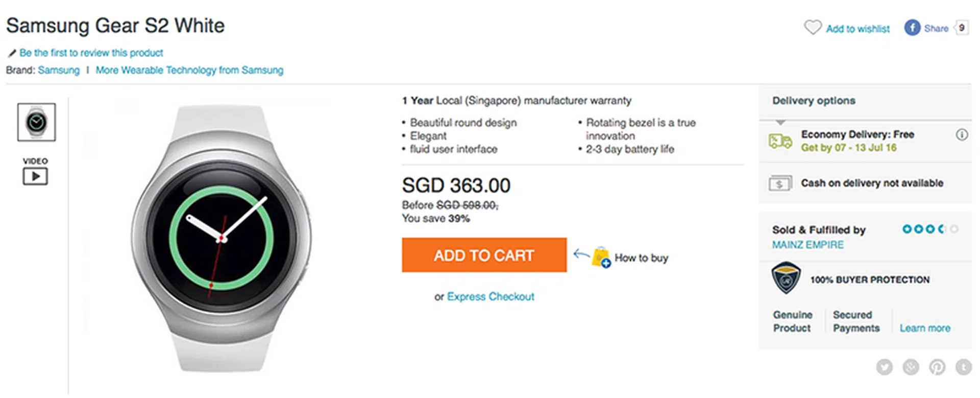This screenshot has height=398, width=980.
Task: Click the Twitter share icon
Action: [885, 366]
